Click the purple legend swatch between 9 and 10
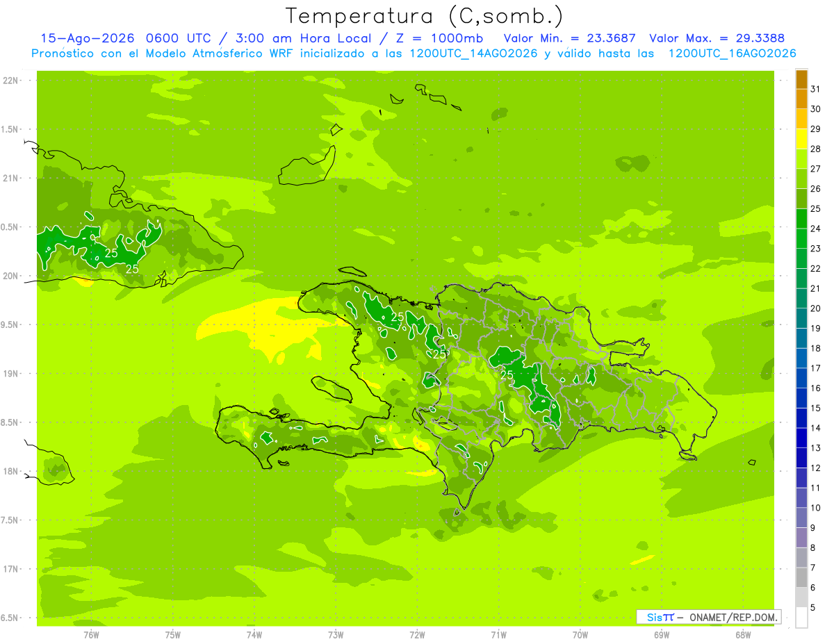This screenshot has height=644, width=834. click(x=801, y=518)
